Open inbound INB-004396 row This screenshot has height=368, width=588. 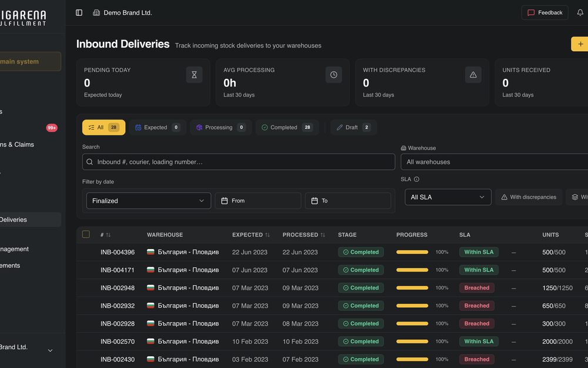(332, 252)
